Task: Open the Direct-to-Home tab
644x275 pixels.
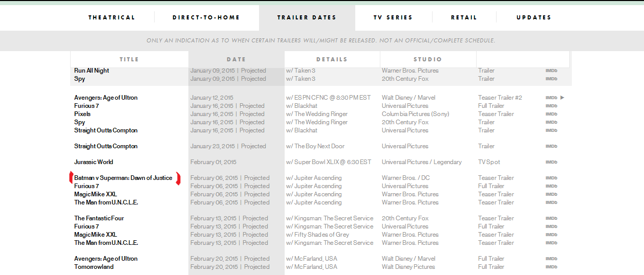Action: pyautogui.click(x=206, y=17)
